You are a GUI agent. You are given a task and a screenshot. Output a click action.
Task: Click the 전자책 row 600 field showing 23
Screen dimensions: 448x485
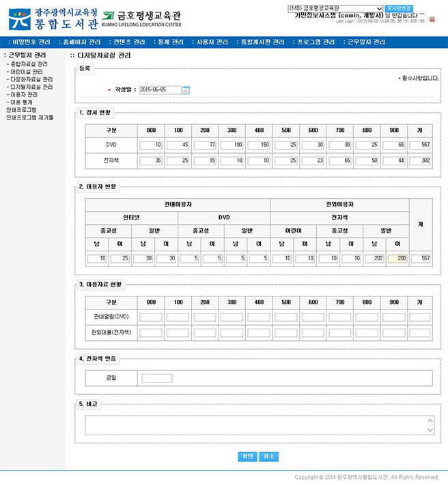pyautogui.click(x=313, y=161)
